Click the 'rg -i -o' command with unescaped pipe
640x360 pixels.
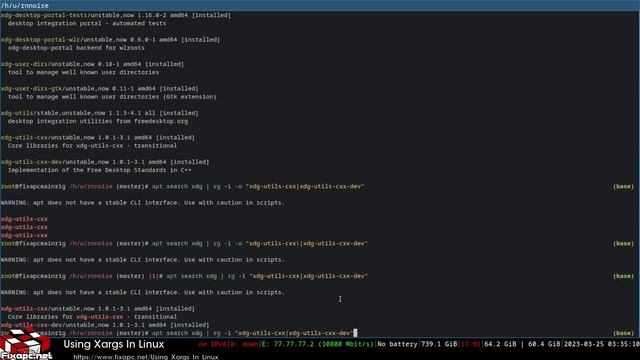pos(258,187)
